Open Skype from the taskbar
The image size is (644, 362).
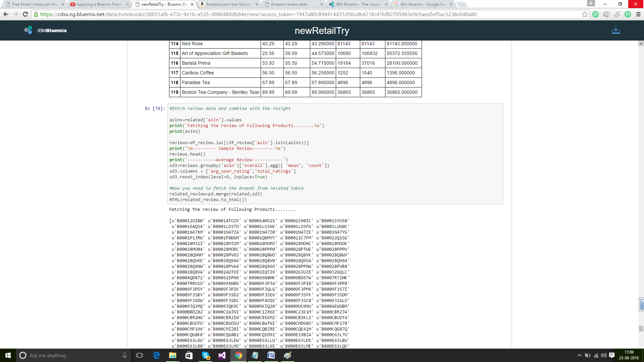(206, 355)
